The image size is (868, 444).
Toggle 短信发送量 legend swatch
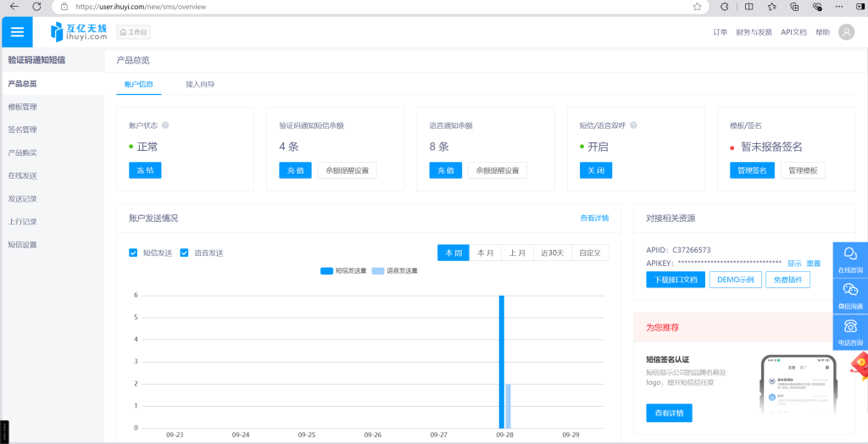pyautogui.click(x=326, y=270)
